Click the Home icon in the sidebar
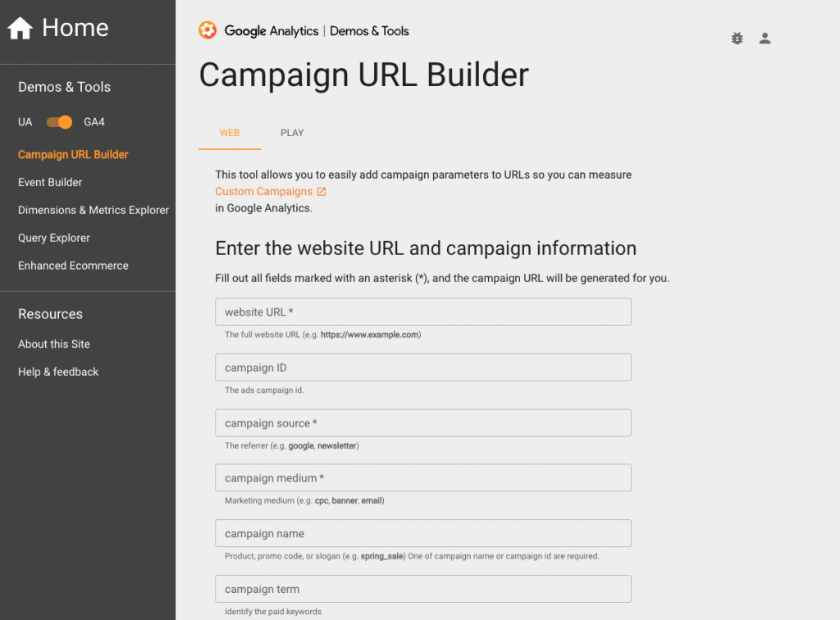Image resolution: width=840 pixels, height=620 pixels. 20,27
